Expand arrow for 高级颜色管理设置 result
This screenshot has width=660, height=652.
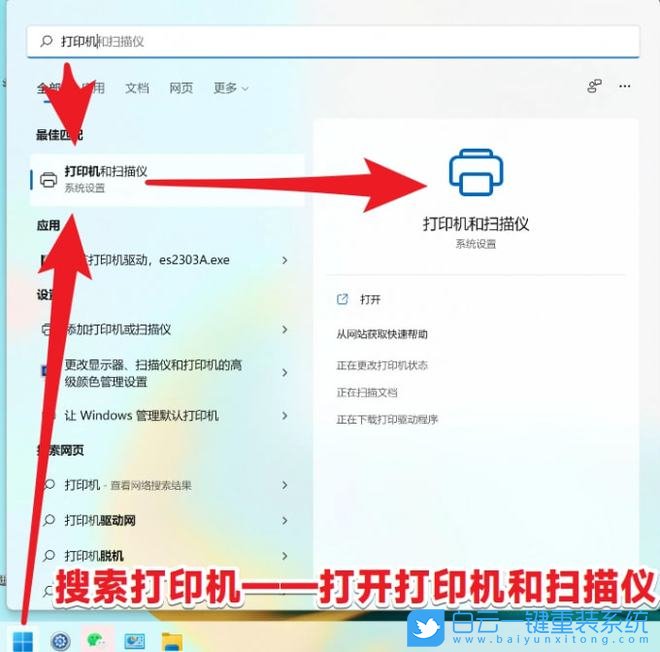285,373
